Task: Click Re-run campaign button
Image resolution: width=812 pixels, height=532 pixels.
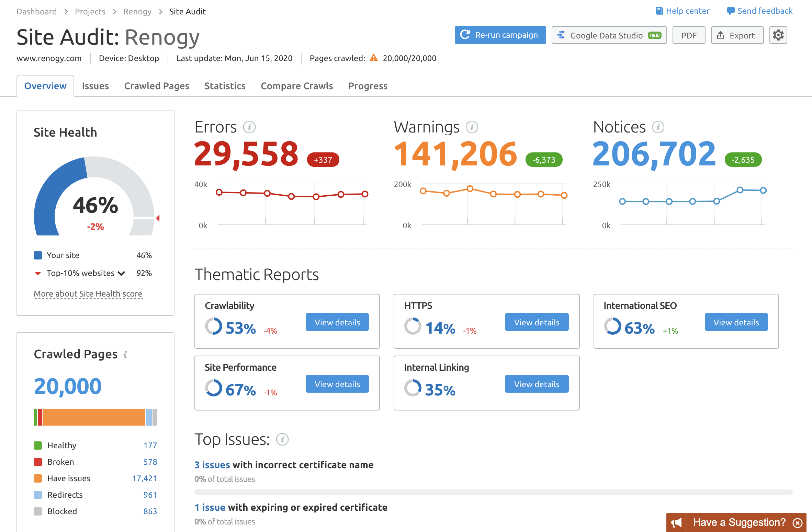Action: (500, 35)
